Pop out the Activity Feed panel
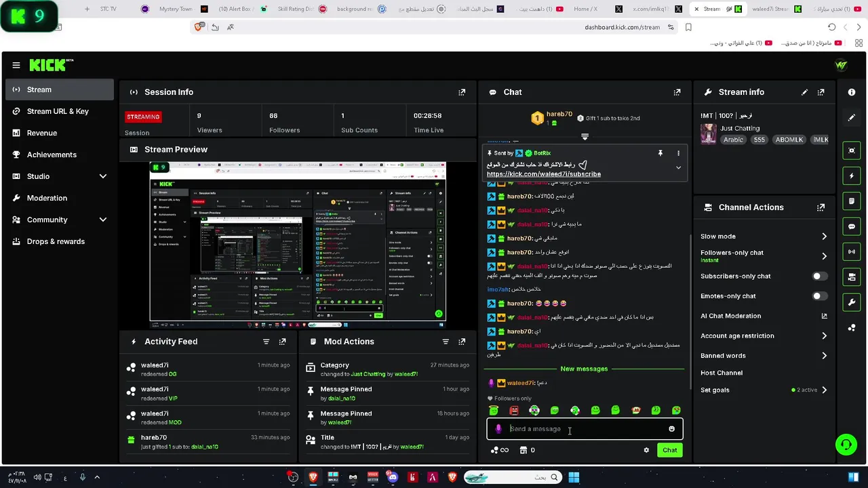Image resolution: width=868 pixels, height=488 pixels. coord(283,342)
